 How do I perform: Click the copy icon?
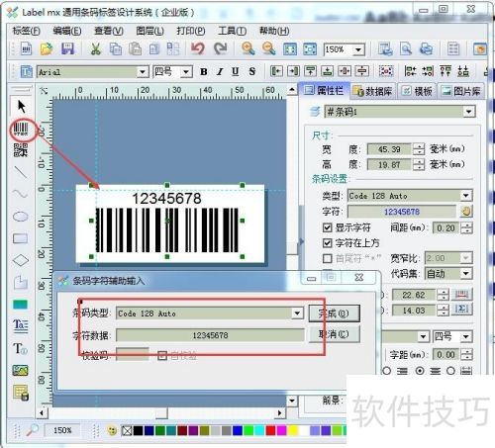click(x=116, y=49)
